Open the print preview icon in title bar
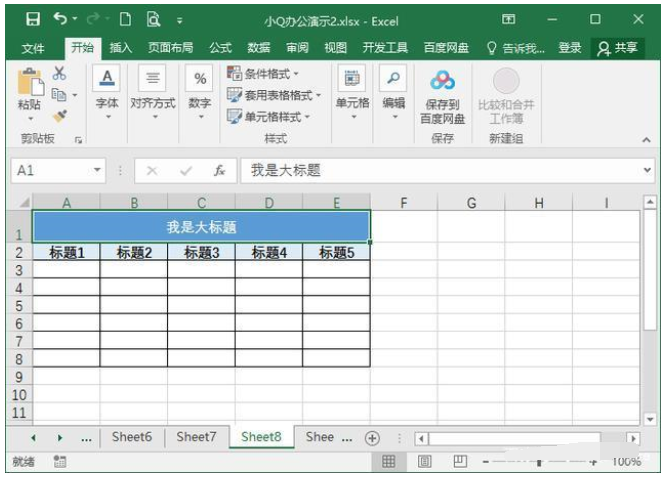 coord(153,18)
